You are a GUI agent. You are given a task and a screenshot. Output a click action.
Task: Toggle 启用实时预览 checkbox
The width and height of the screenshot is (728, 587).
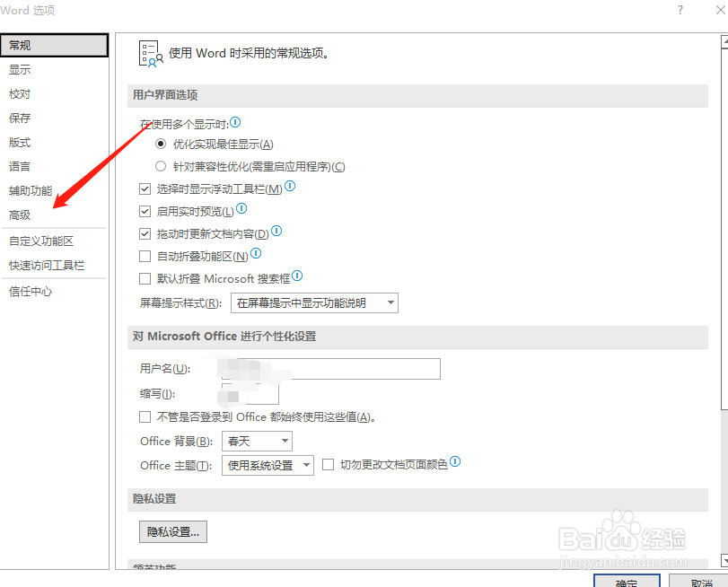[x=145, y=211]
